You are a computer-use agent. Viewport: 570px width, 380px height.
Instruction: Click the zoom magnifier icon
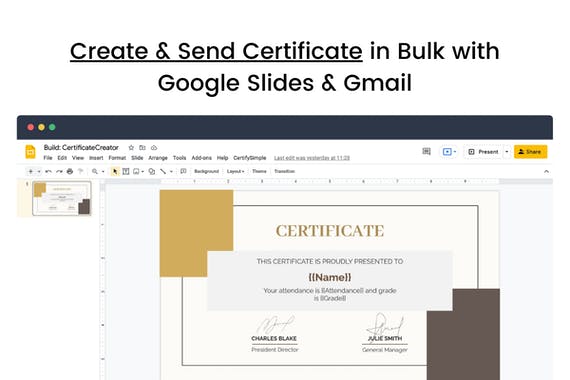click(x=95, y=171)
